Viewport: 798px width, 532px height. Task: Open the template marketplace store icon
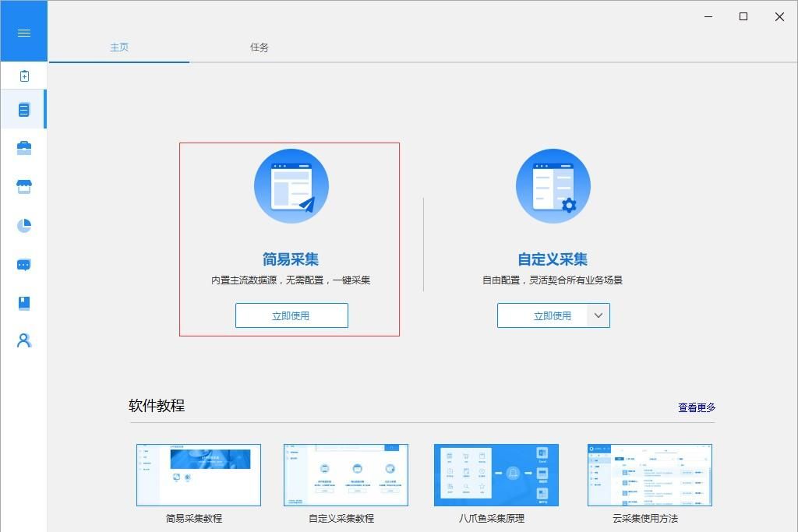coord(24,186)
